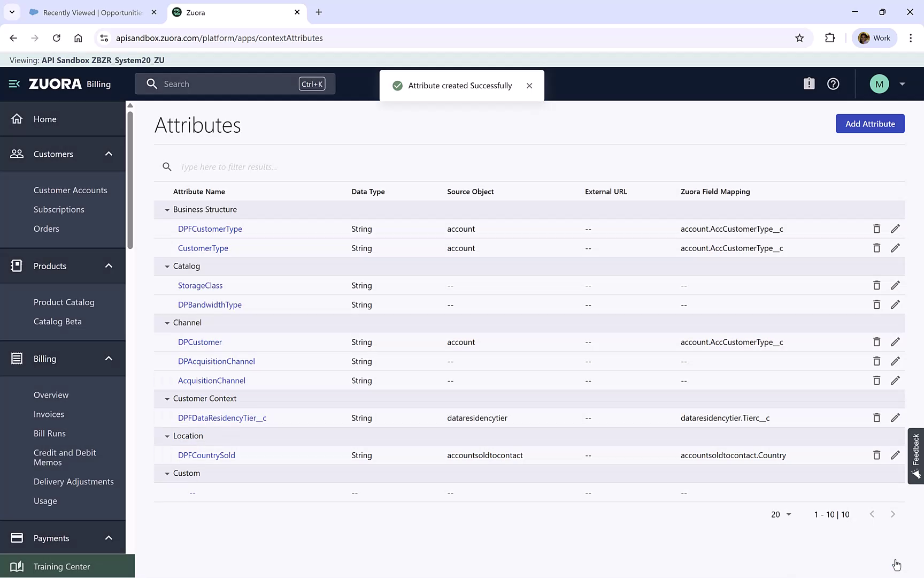Image resolution: width=924 pixels, height=578 pixels.
Task: Collapse the Billing section chevron
Action: coord(109,359)
